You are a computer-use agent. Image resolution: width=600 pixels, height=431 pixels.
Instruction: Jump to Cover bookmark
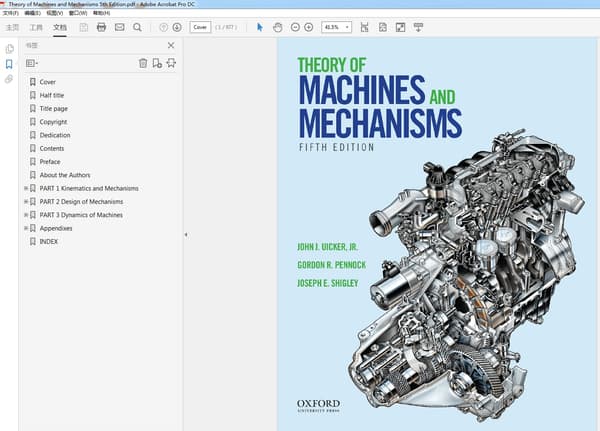click(x=48, y=82)
